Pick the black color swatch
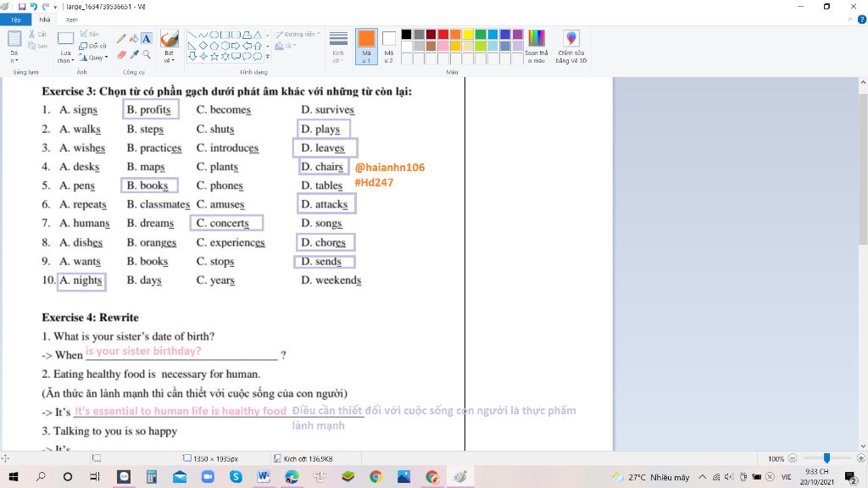The image size is (868, 488). (406, 34)
